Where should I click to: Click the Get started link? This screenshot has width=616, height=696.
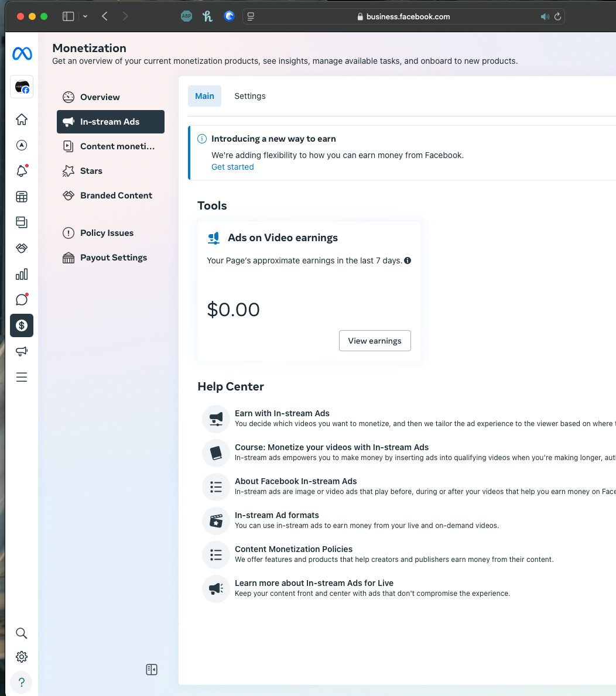232,167
